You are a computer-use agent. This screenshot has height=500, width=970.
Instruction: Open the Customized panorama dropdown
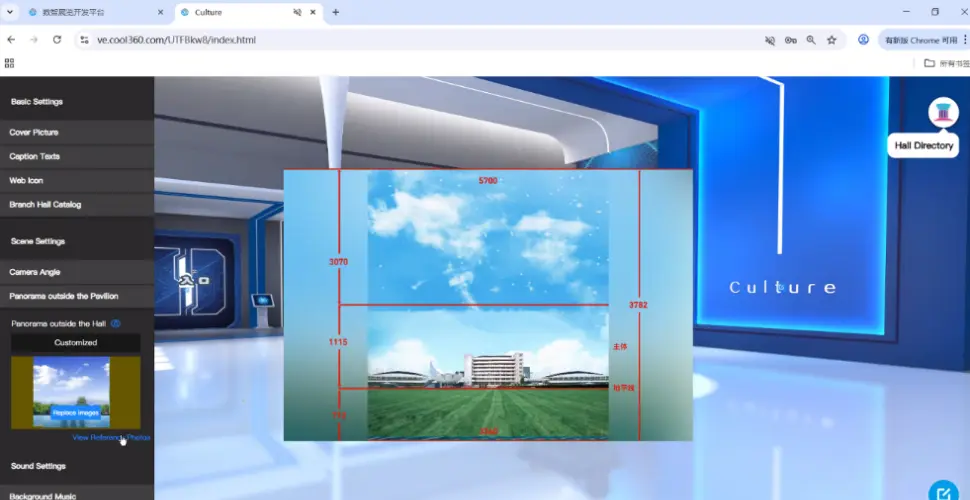[x=75, y=343]
